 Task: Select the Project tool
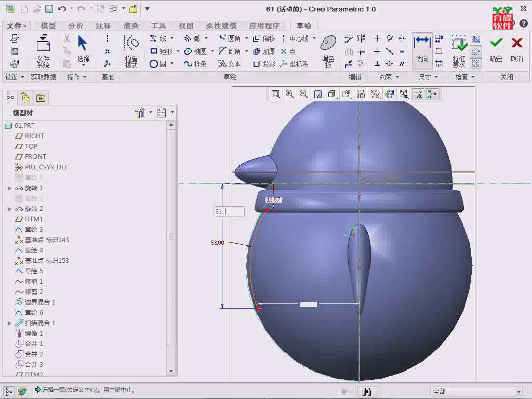264,64
